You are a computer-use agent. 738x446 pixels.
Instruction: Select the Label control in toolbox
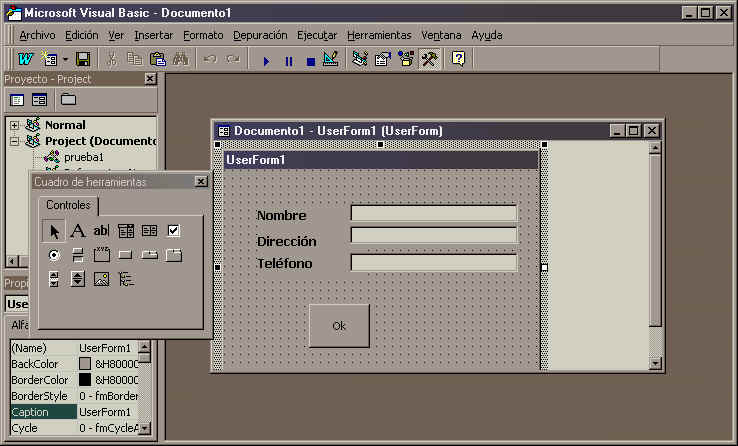pyautogui.click(x=77, y=231)
